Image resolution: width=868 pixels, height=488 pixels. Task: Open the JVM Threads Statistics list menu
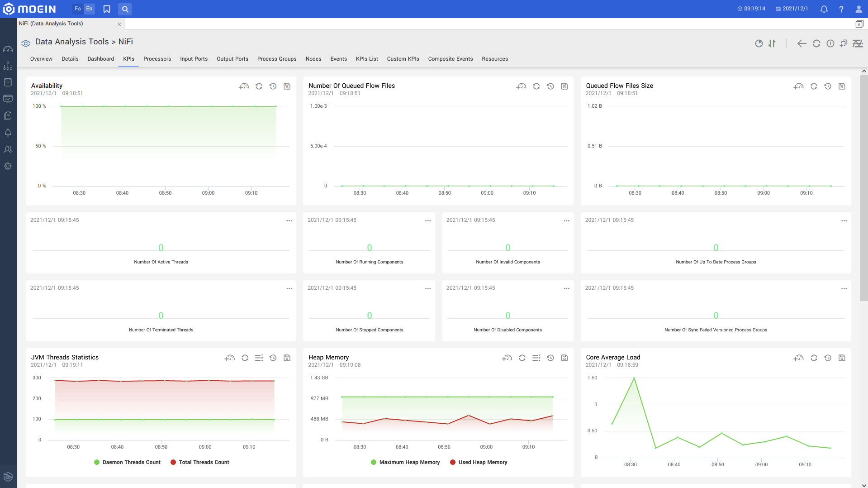(259, 358)
